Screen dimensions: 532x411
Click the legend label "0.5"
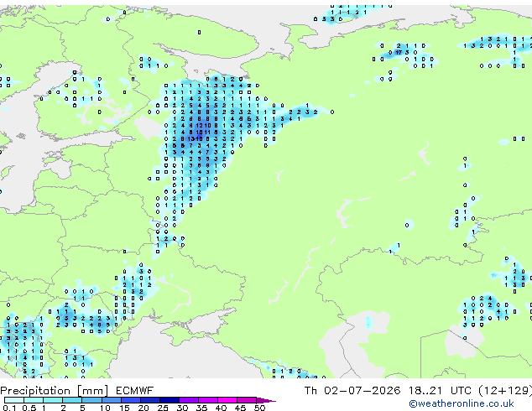click(x=29, y=408)
